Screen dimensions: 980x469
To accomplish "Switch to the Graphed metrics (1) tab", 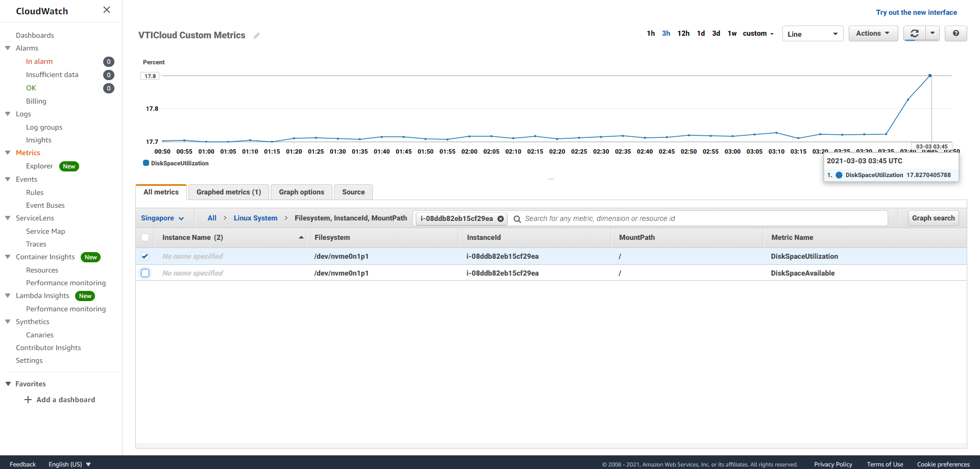I will click(x=228, y=192).
